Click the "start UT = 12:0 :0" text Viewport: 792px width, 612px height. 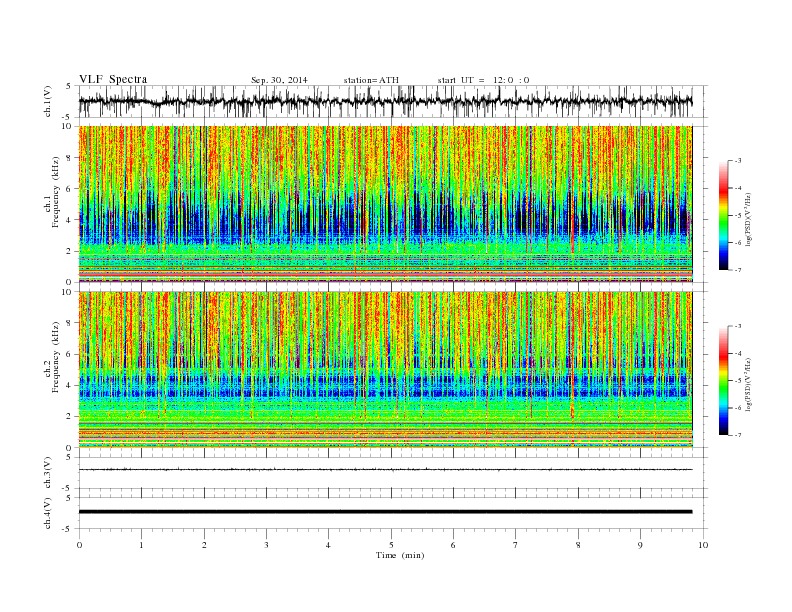coord(483,80)
